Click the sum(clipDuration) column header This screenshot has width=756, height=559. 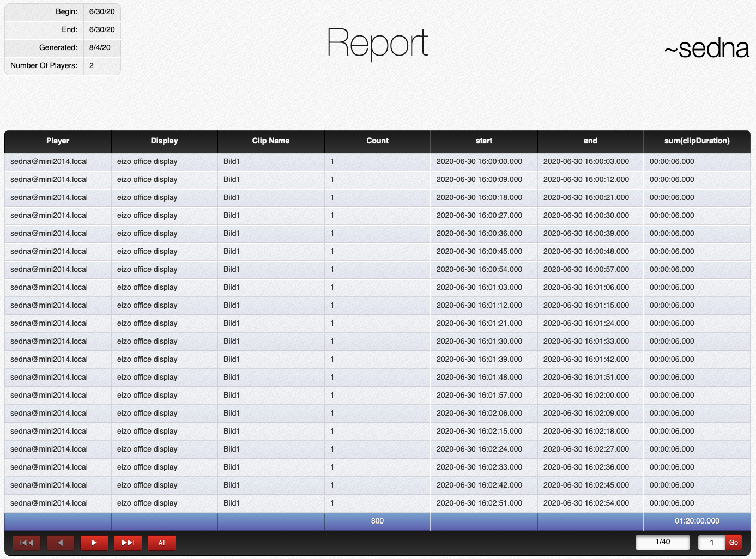click(x=697, y=141)
